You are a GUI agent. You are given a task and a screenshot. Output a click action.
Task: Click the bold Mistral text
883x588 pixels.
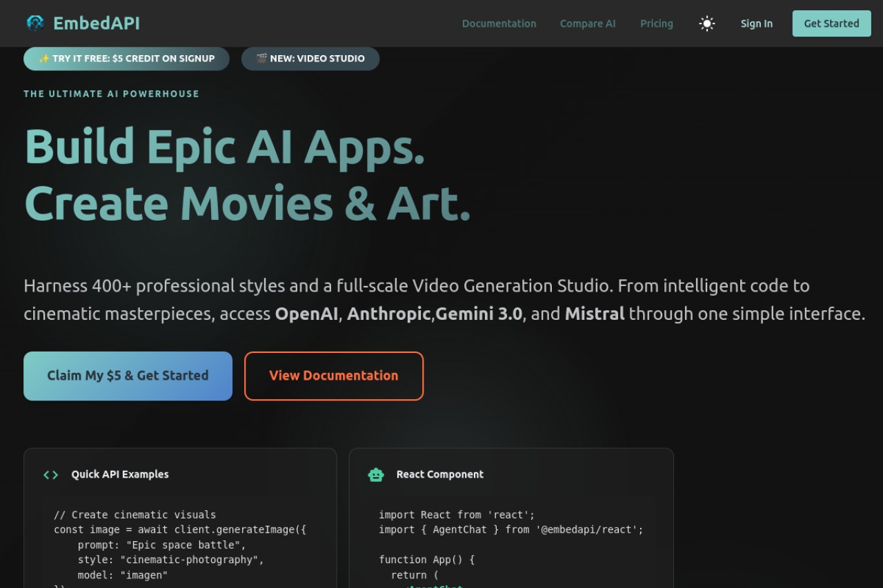coord(595,314)
